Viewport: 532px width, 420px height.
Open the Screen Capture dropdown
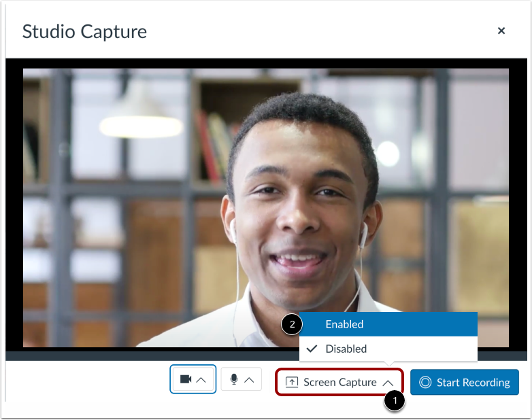(339, 383)
